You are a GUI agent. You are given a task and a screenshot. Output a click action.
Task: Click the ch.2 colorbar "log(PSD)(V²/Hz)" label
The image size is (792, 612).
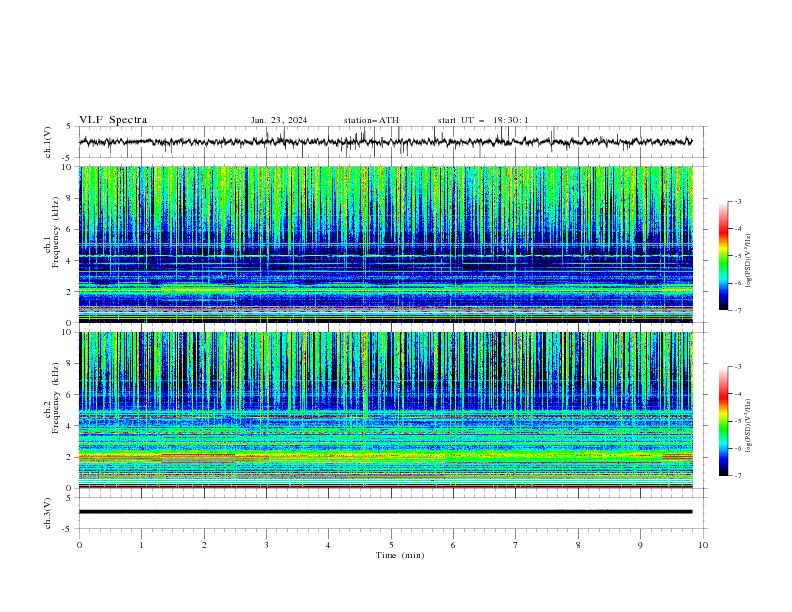coord(749,426)
